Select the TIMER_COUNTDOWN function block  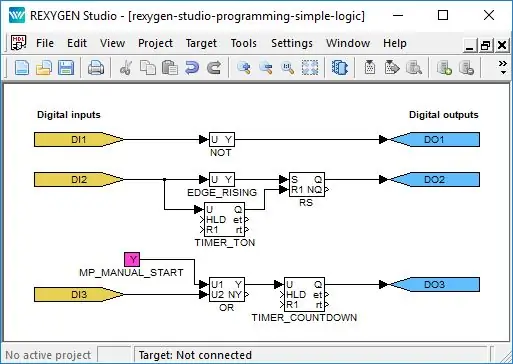point(304,294)
